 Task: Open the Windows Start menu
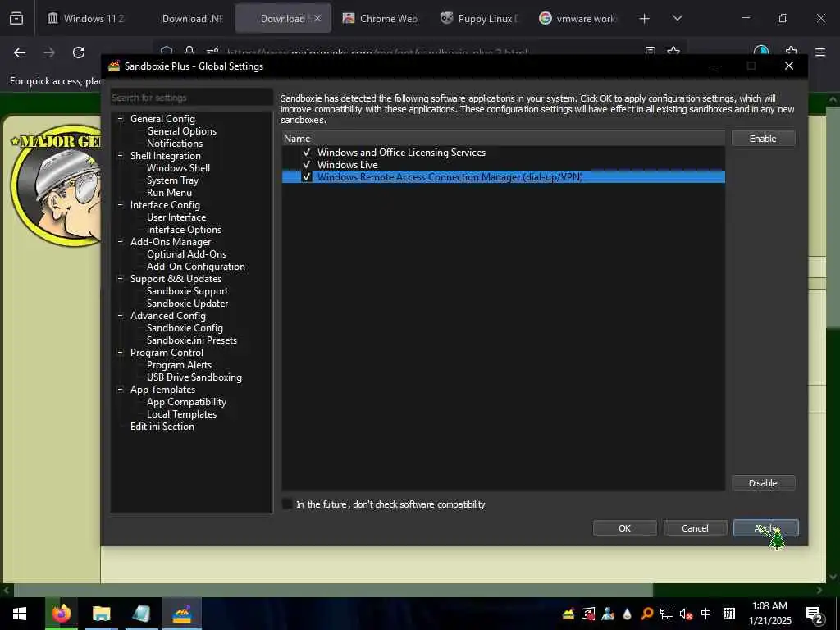coord(20,614)
